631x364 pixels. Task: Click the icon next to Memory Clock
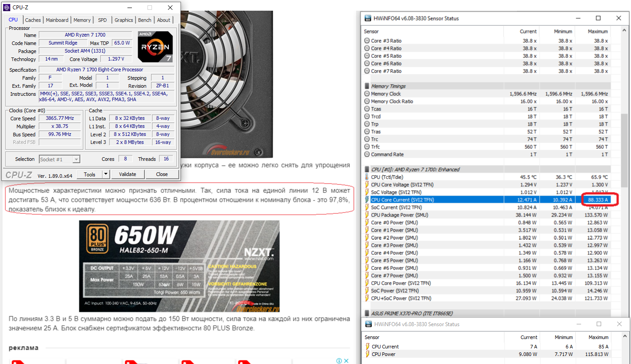click(x=367, y=94)
